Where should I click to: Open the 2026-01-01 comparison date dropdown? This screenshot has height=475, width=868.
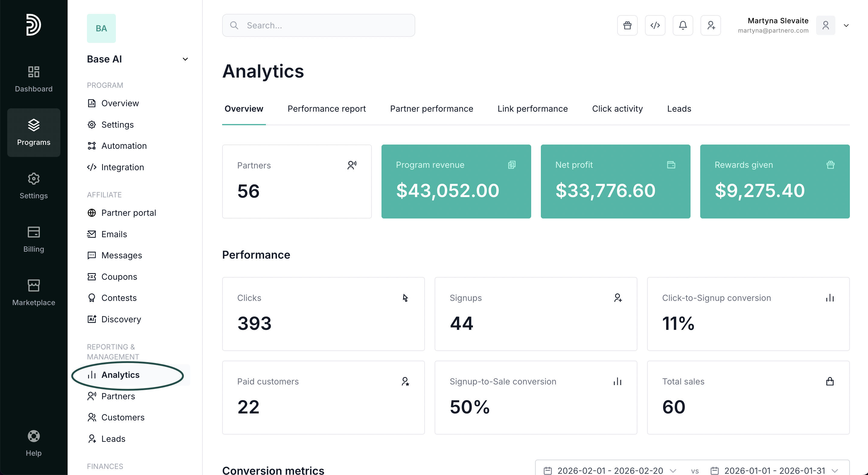point(774,470)
